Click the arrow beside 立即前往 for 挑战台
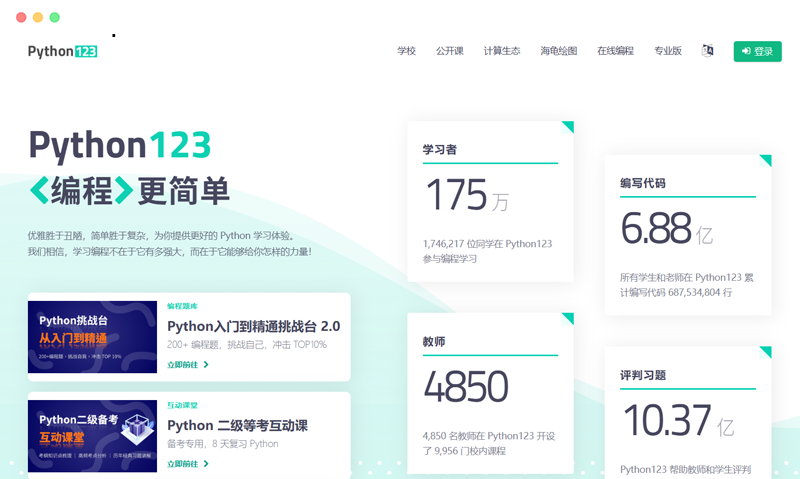 tap(206, 365)
